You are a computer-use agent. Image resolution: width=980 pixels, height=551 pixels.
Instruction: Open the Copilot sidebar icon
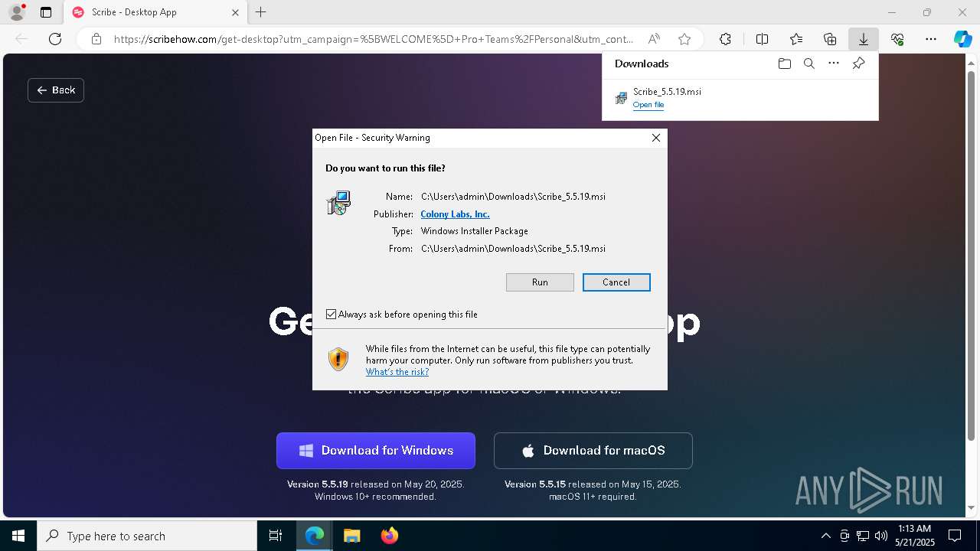click(x=962, y=39)
